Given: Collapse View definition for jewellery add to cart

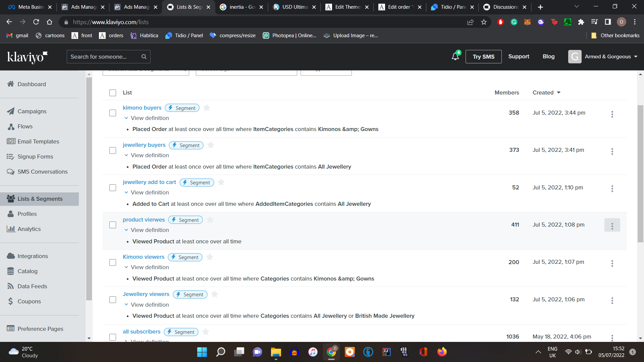Looking at the screenshot, I should [147, 192].
